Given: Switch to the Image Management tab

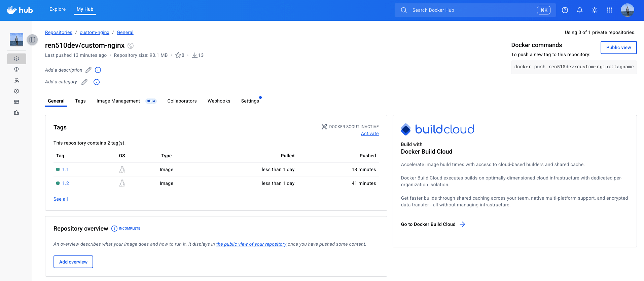Looking at the screenshot, I should 118,101.
